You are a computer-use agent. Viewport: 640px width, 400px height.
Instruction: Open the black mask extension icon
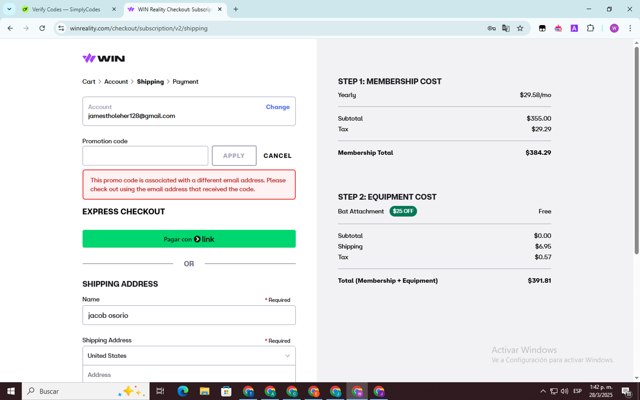[542, 28]
